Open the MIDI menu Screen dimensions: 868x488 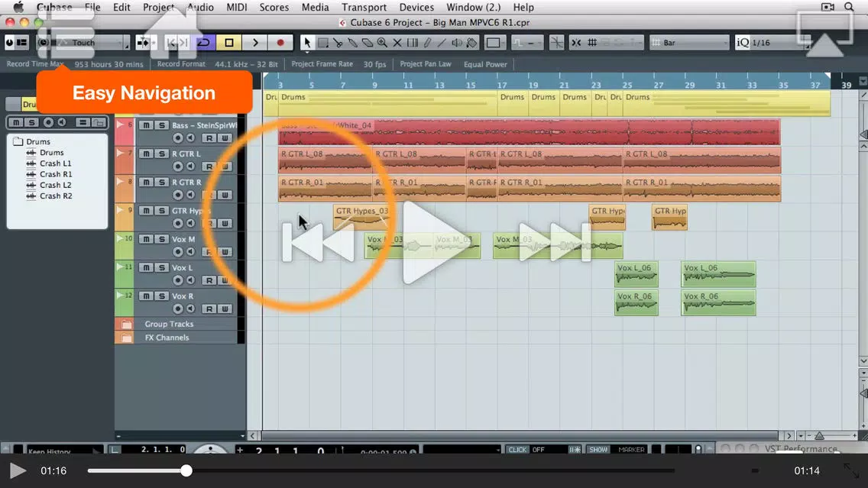point(237,7)
